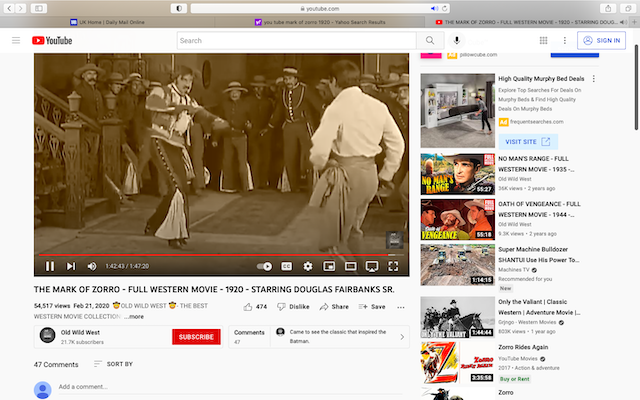
Task: Submit search with magnifying glass button
Action: click(430, 40)
